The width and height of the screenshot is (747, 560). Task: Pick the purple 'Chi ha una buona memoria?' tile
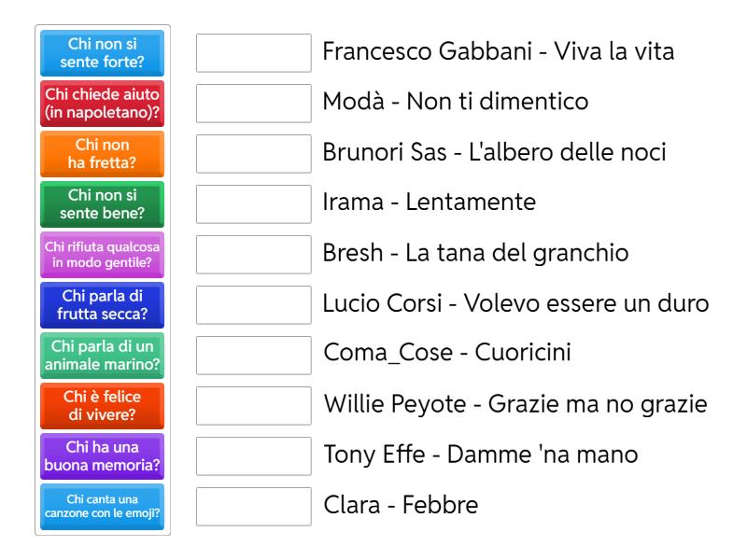click(x=103, y=456)
